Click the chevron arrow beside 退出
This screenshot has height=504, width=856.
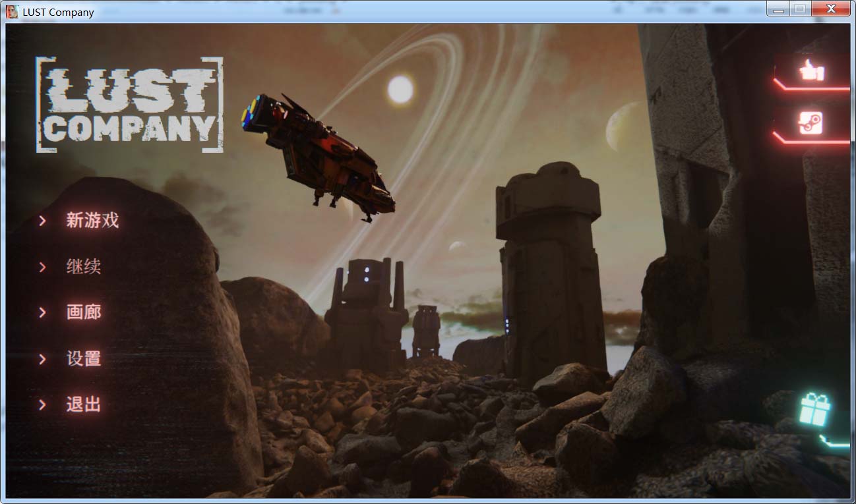click(x=43, y=405)
